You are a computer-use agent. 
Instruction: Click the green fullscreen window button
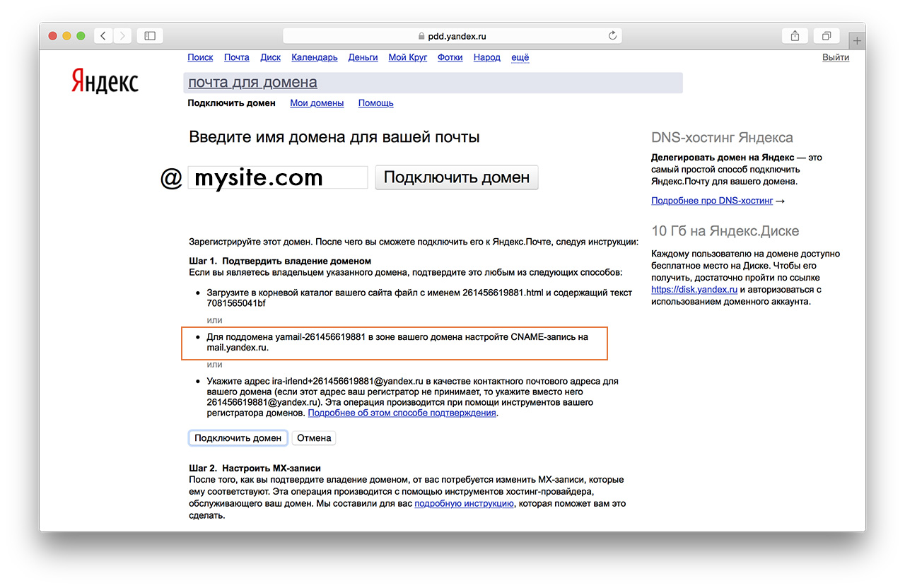81,35
